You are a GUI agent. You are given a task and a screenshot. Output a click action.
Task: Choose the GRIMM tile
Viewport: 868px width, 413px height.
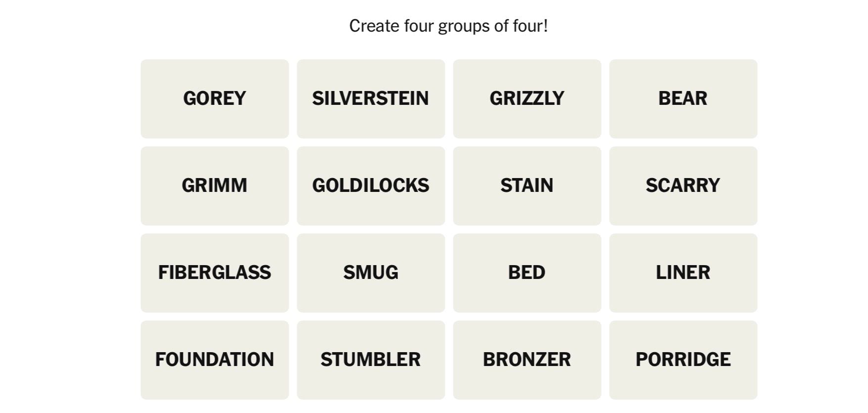click(215, 185)
